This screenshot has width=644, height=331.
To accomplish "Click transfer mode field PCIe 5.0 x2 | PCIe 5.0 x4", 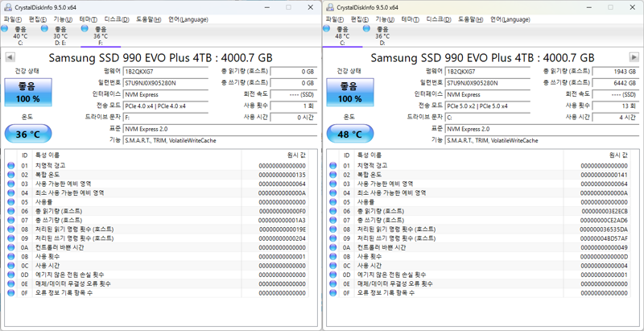I will (x=488, y=106).
